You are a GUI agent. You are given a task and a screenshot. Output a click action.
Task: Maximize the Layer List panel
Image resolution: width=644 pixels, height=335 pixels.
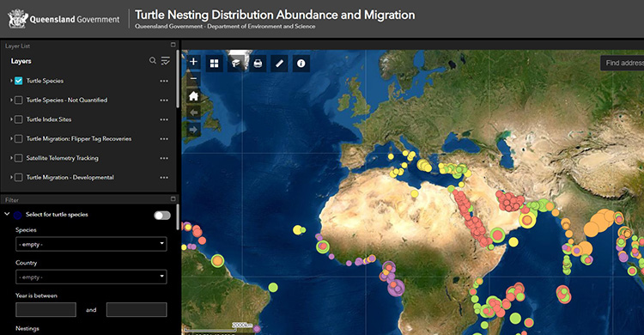(173, 45)
